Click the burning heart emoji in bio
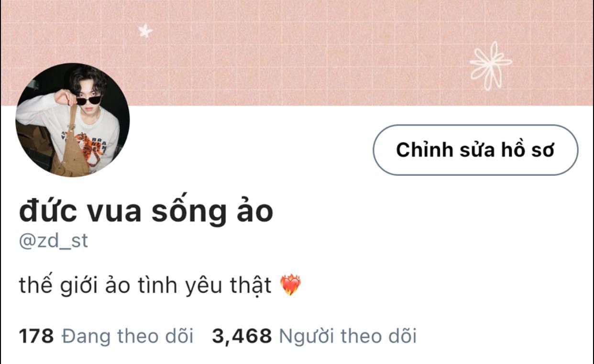The image size is (594, 364). tap(290, 286)
